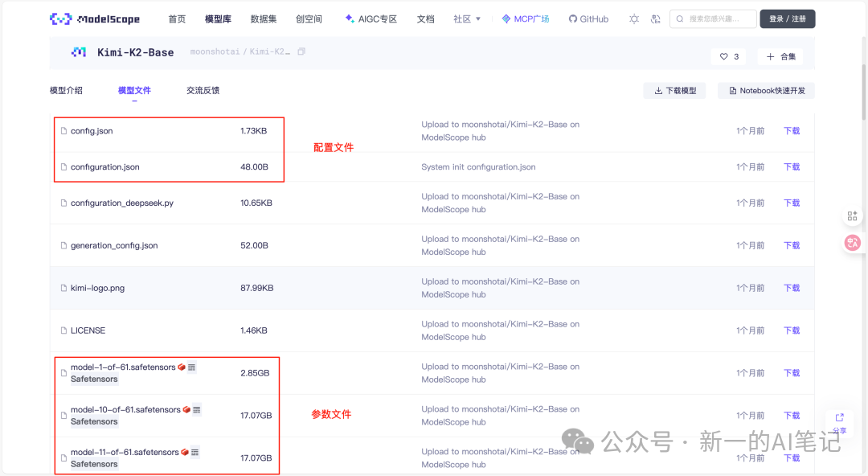The image size is (868, 476).
Task: Click the ModelScope logo
Action: tap(95, 18)
